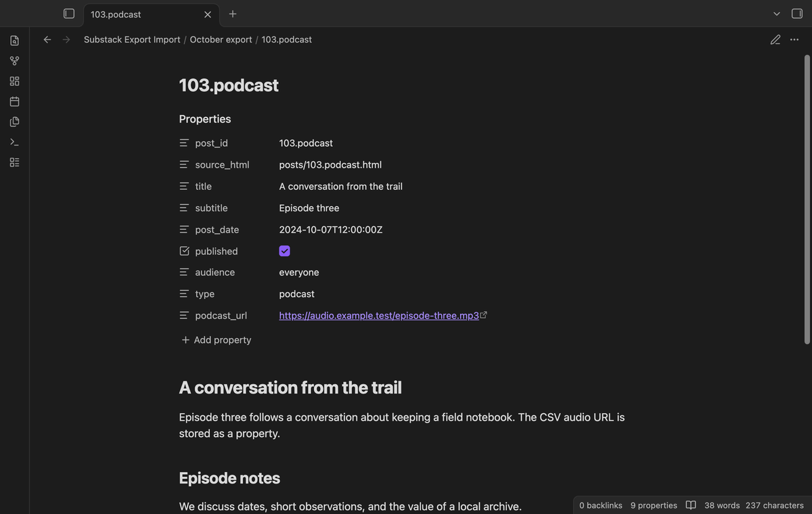812x514 pixels.
Task: Click the external link icon after URL
Action: click(484, 315)
